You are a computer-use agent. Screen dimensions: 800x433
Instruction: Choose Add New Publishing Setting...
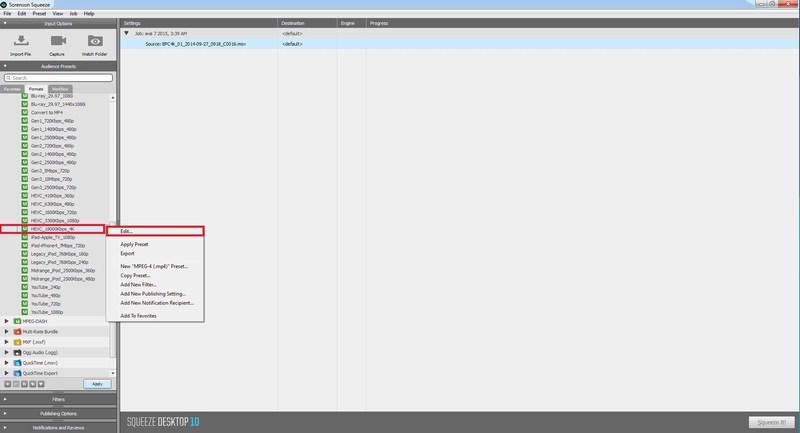(155, 294)
